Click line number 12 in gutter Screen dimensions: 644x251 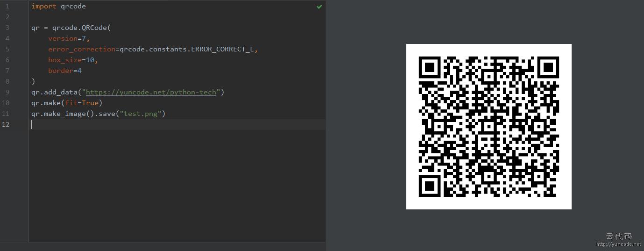click(6, 124)
